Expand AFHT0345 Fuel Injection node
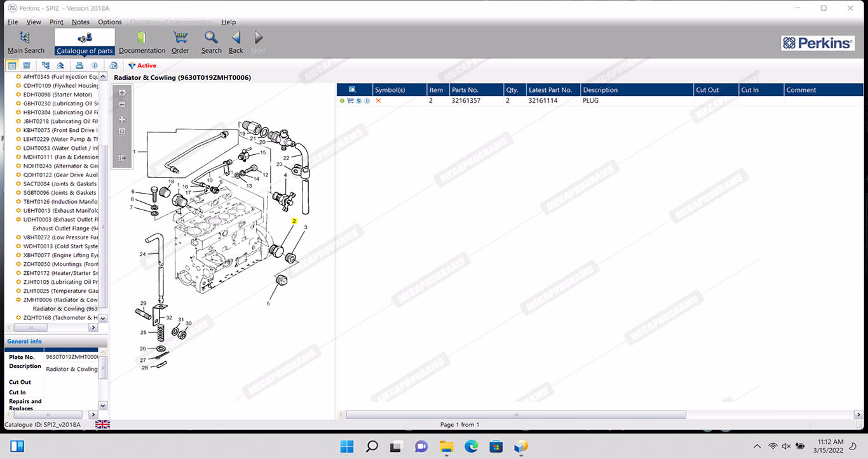Viewport: 868px width, 459px height. click(x=18, y=77)
